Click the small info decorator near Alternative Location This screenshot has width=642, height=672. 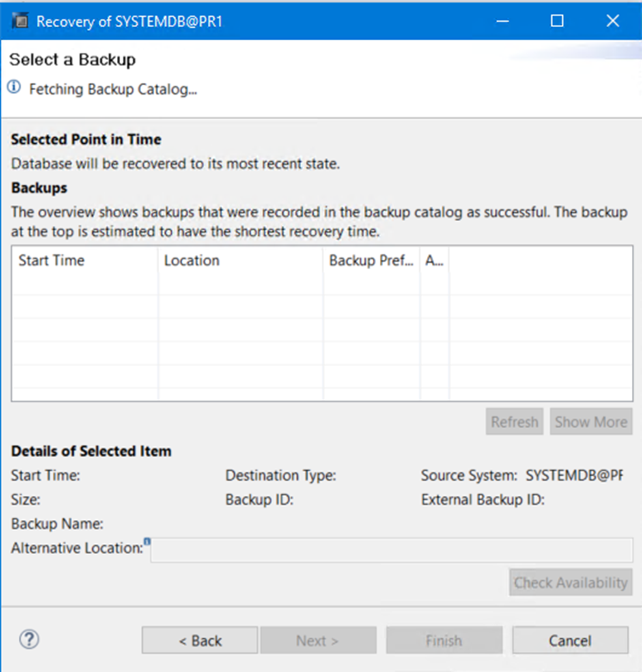(146, 542)
